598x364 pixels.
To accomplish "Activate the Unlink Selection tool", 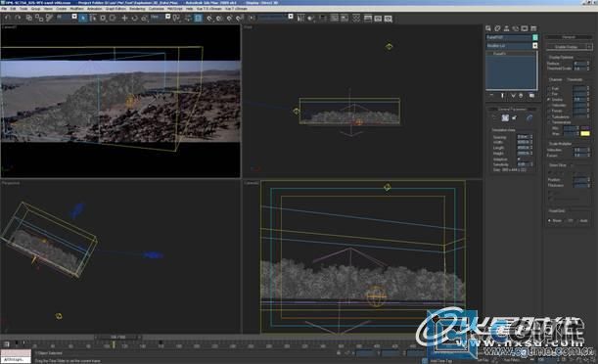I will (x=39, y=18).
